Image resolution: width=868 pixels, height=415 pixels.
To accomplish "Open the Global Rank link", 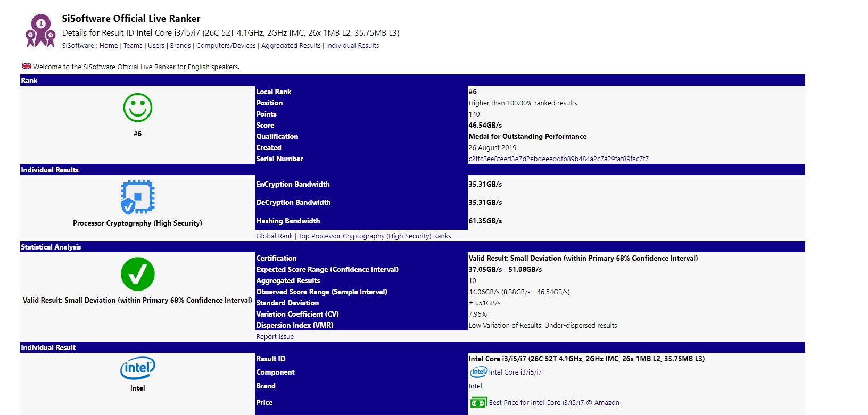I will (275, 236).
